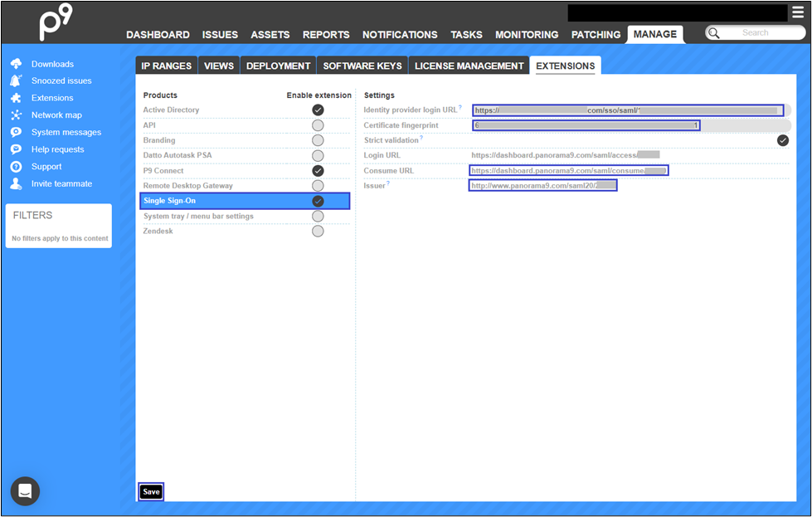812x517 pixels.
Task: Click the System messages bubble icon
Action: 16,132
